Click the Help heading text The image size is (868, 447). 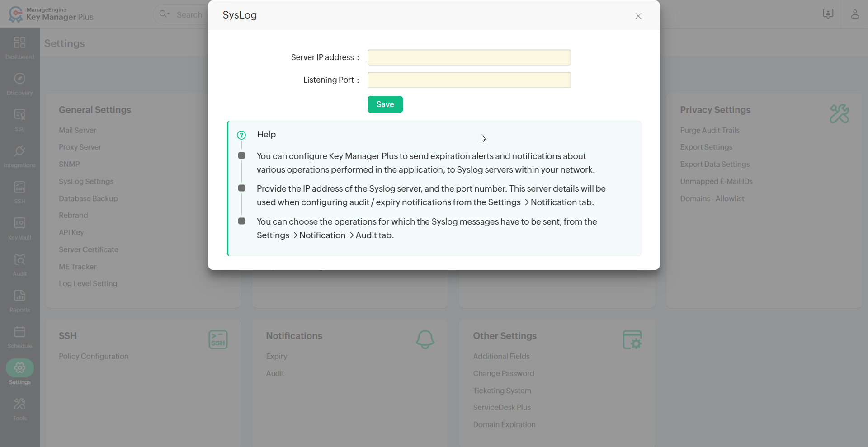pos(266,134)
